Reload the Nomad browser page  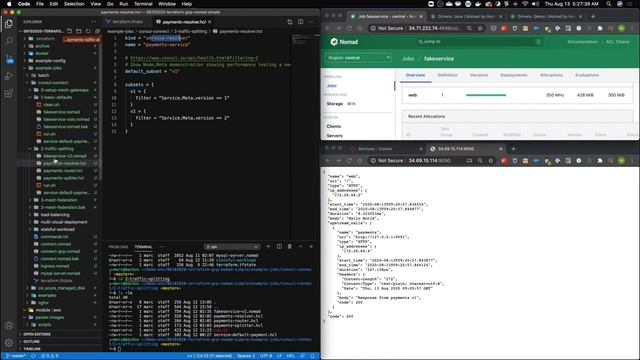point(349,28)
